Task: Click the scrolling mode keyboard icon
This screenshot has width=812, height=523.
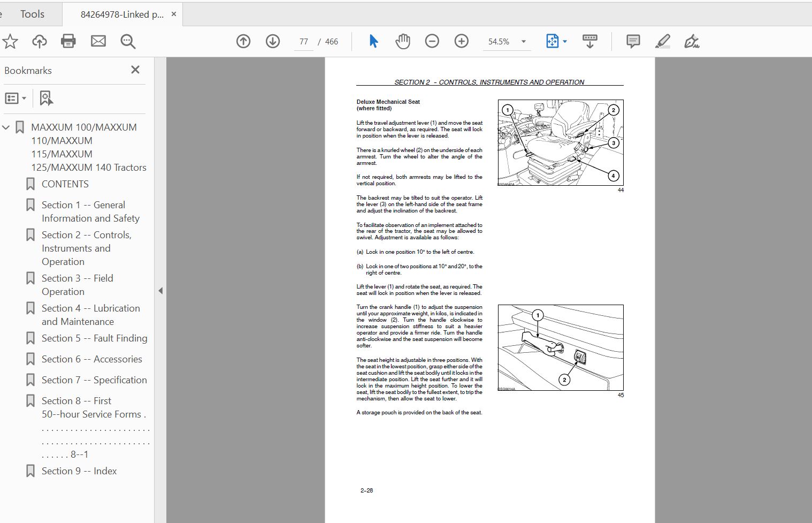Action: click(x=590, y=41)
